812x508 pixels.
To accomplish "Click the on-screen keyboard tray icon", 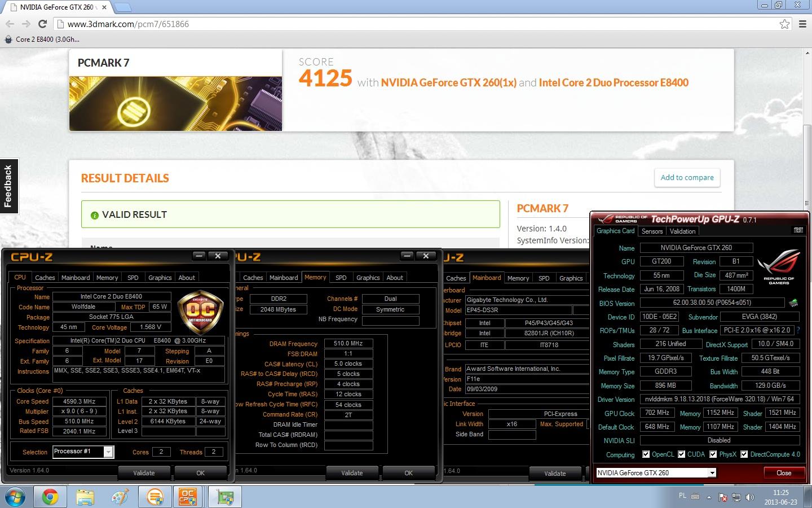I will (695, 497).
